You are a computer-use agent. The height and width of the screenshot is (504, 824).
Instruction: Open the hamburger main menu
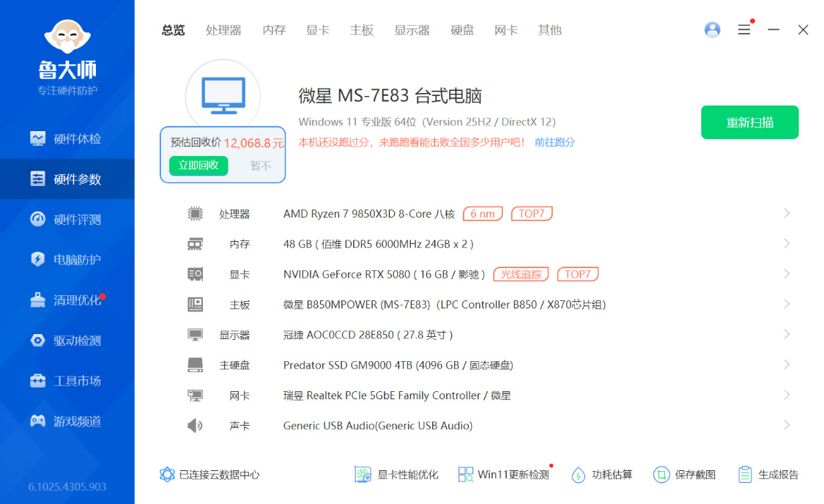tap(743, 30)
